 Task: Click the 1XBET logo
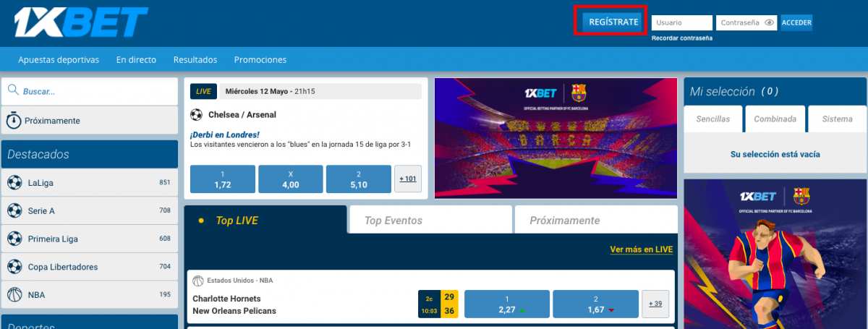(80, 22)
